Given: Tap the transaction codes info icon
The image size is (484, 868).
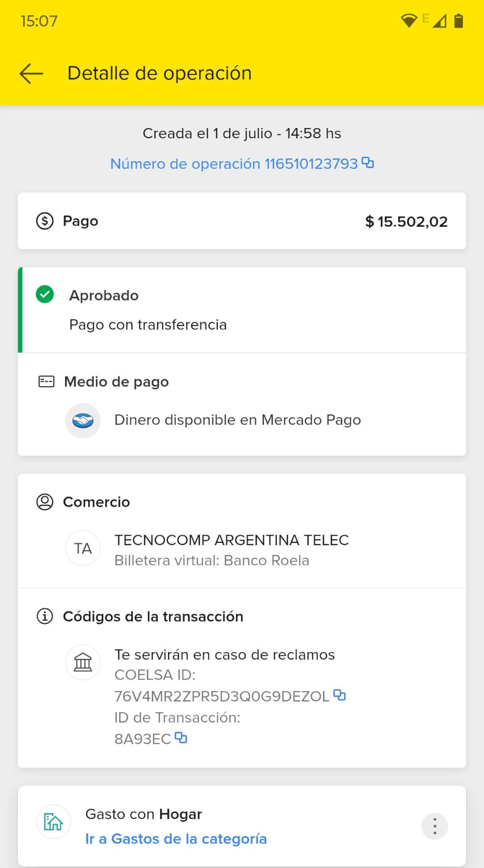Looking at the screenshot, I should click(45, 616).
